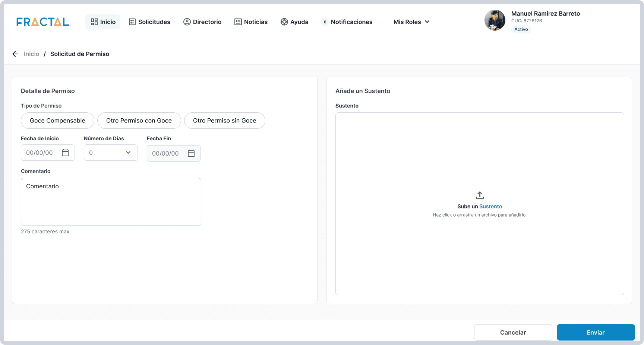Click the Cancelar button
644x345 pixels.
pos(513,332)
